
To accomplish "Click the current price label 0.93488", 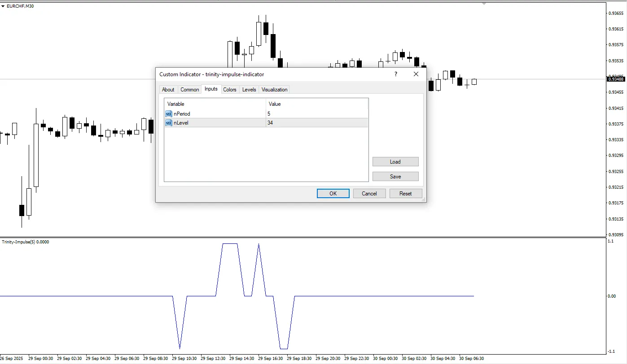I will pyautogui.click(x=615, y=79).
